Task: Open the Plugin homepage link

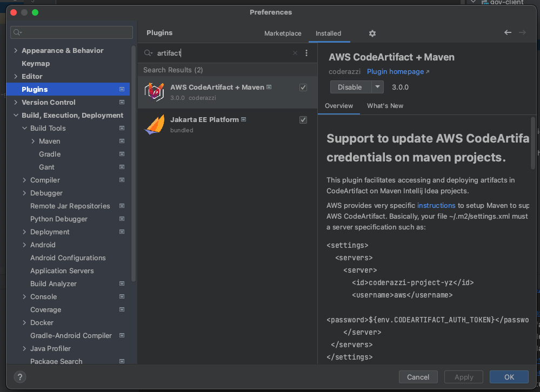Action: [395, 71]
